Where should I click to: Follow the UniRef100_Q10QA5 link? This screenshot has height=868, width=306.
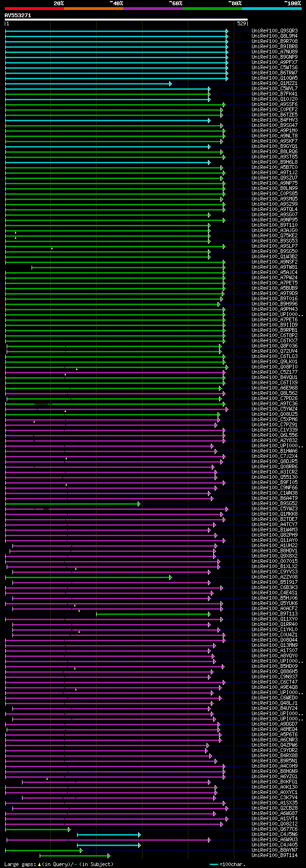[x=274, y=78]
